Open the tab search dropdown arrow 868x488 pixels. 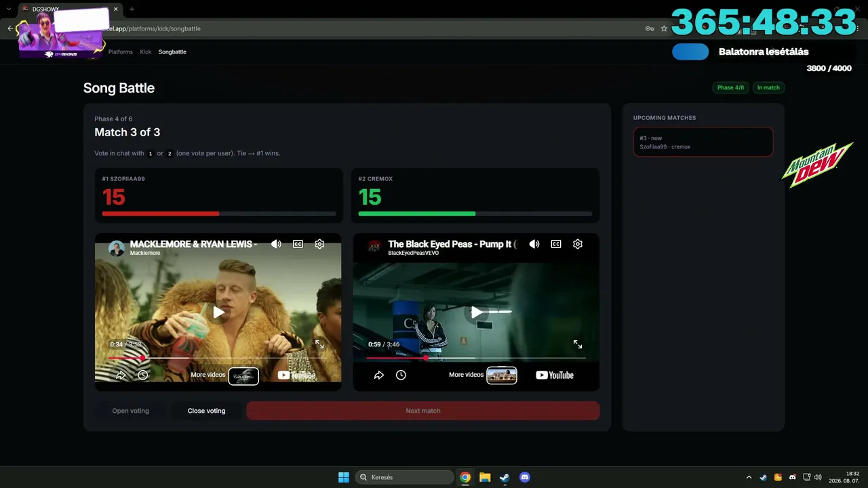pyautogui.click(x=8, y=9)
